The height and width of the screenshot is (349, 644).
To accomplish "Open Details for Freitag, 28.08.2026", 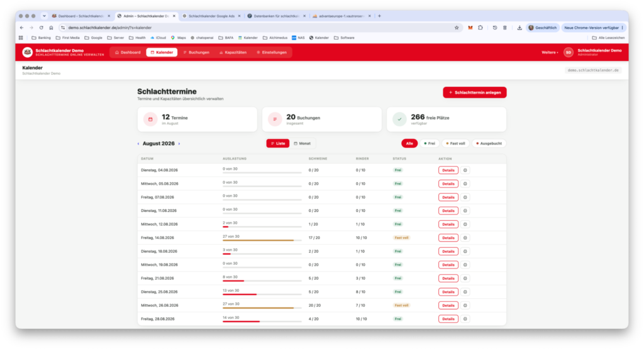I will (x=448, y=319).
